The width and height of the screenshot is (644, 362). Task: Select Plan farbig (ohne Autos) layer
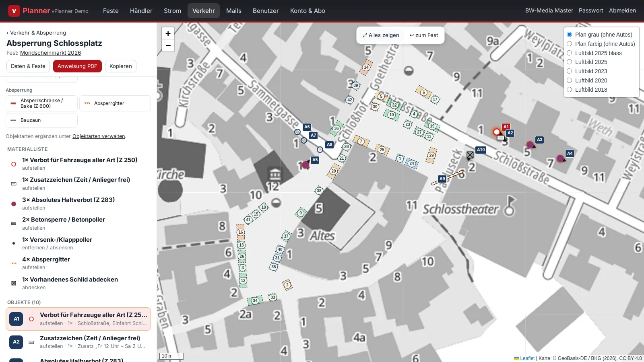601,44
